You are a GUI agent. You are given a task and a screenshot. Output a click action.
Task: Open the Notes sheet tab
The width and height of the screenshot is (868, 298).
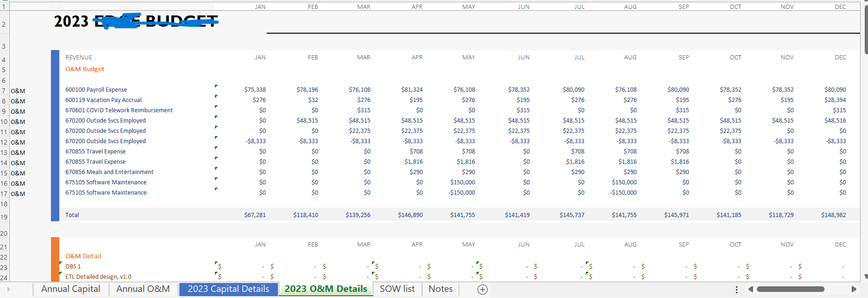click(441, 289)
